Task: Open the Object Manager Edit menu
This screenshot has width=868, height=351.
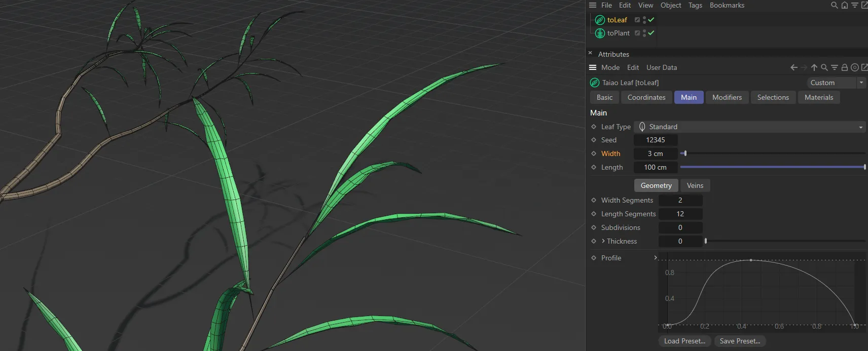Action: (x=625, y=5)
